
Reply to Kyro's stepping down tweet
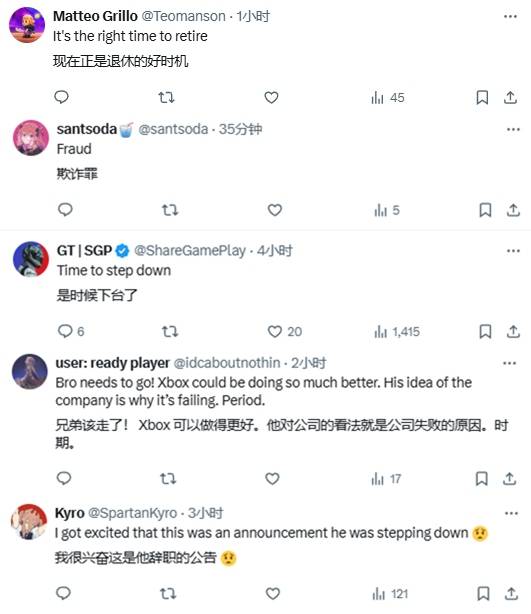coord(63,593)
